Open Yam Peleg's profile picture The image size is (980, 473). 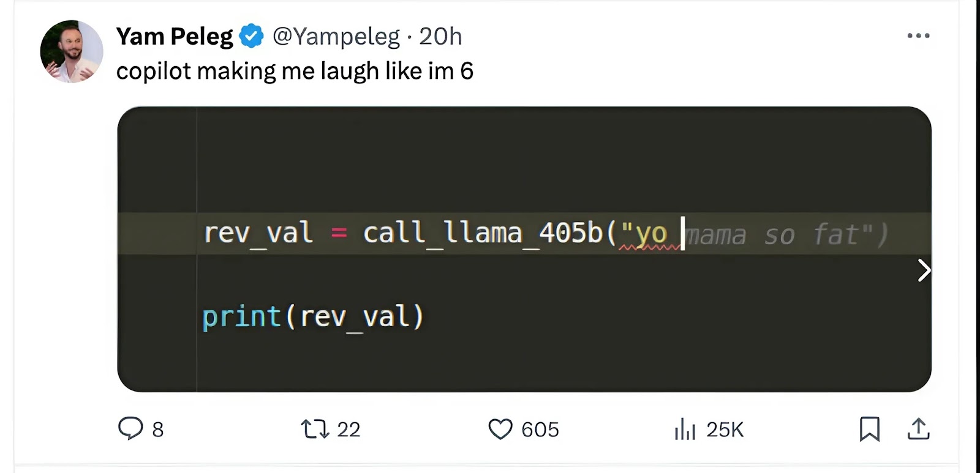coord(72,52)
